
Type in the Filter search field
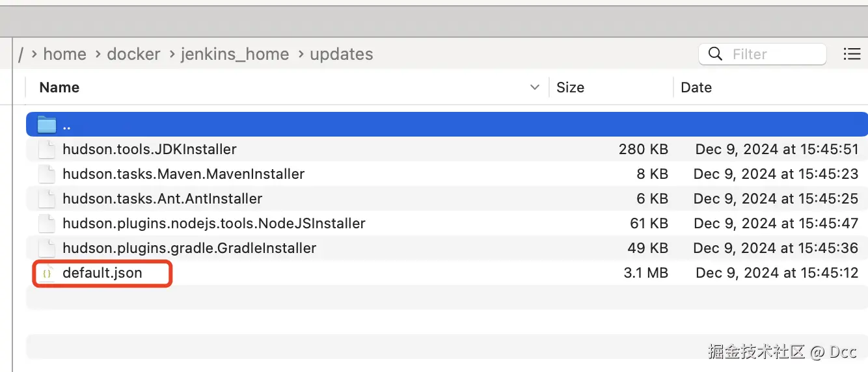pos(774,54)
